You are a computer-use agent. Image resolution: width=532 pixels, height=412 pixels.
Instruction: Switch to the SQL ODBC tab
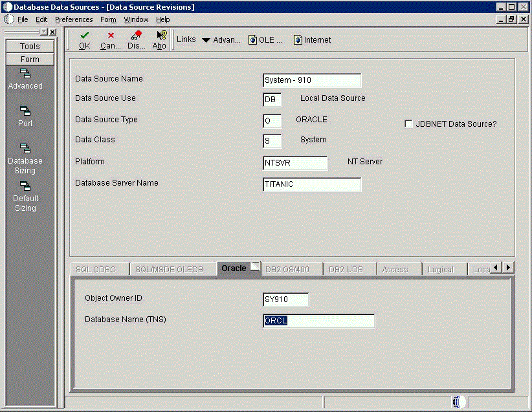[100, 269]
